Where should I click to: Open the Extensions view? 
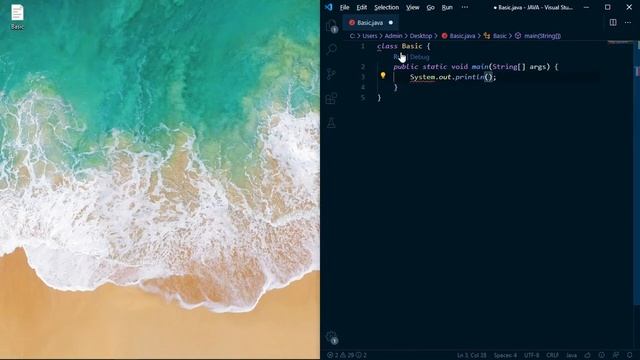331,98
